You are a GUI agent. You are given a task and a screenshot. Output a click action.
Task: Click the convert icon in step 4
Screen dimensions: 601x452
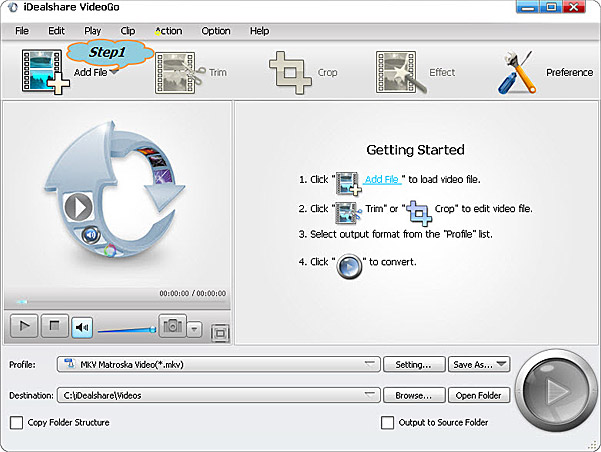pyautogui.click(x=349, y=266)
